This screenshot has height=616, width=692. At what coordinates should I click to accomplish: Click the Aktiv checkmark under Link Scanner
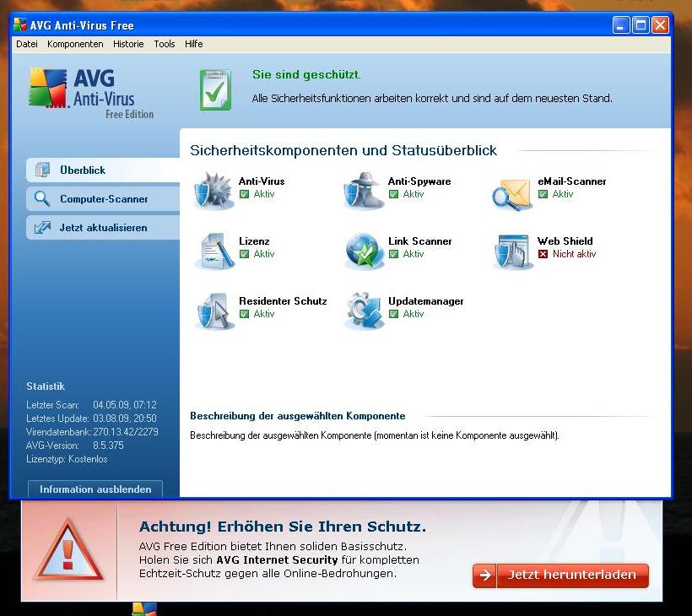pos(393,254)
